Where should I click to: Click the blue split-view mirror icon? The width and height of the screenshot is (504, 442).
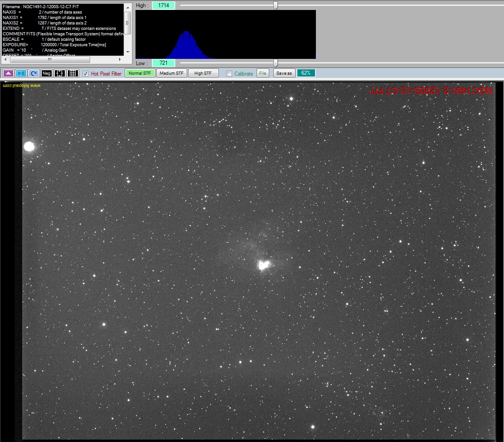21,73
